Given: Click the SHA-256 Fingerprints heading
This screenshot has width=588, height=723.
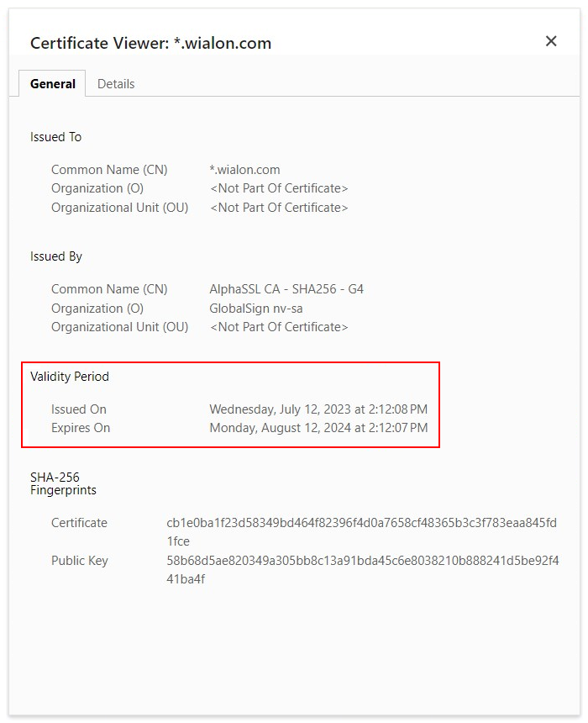Looking at the screenshot, I should coord(63,483).
